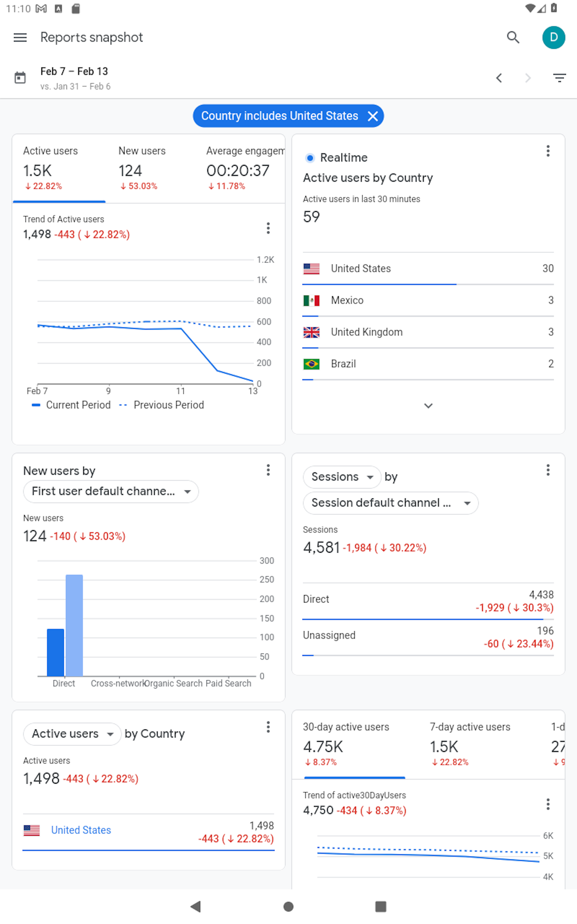This screenshot has width=577, height=924.
Task: Expand the Active users by Country list
Action: coord(428,406)
